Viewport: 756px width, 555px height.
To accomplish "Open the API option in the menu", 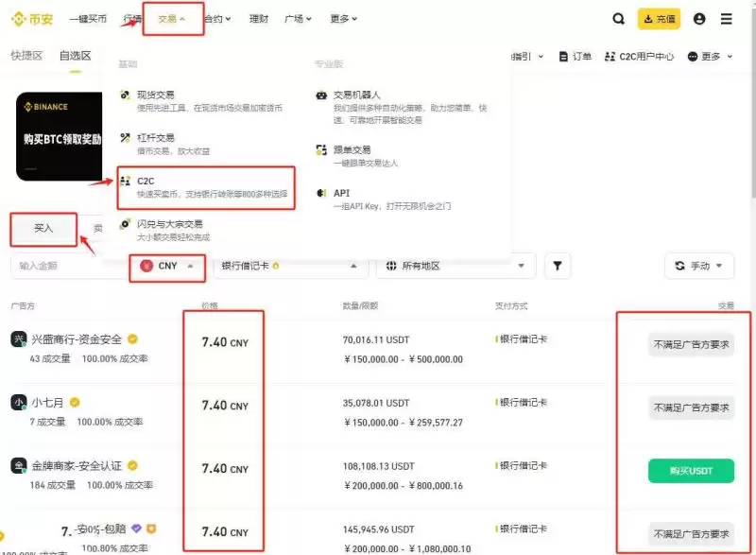I will point(341,192).
